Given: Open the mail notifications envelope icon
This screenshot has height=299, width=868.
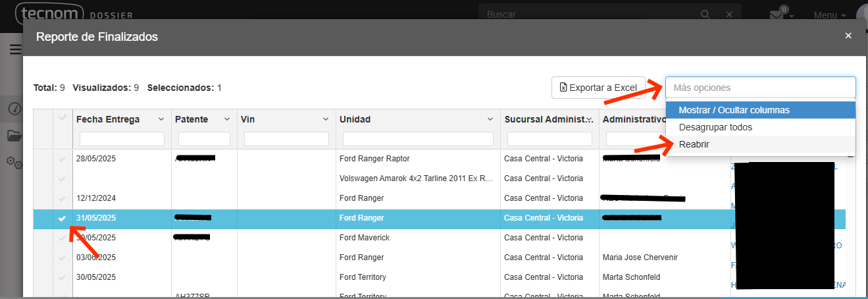Looking at the screenshot, I should (777, 14).
